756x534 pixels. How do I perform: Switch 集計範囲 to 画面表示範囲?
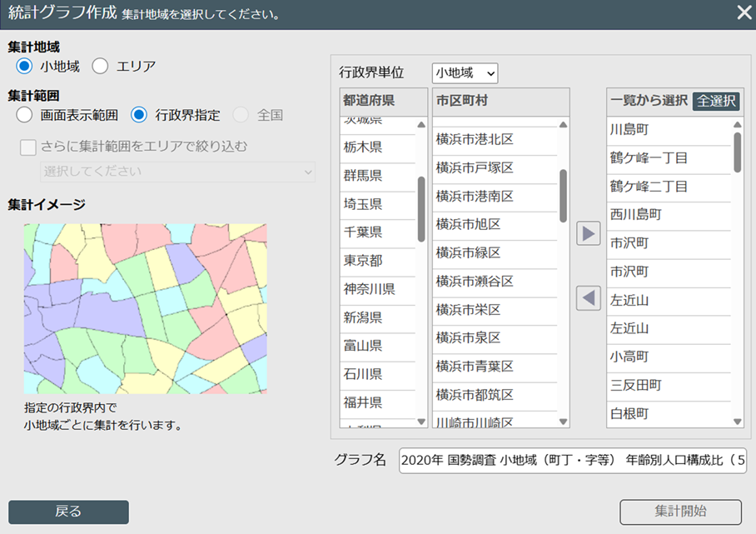(x=23, y=115)
